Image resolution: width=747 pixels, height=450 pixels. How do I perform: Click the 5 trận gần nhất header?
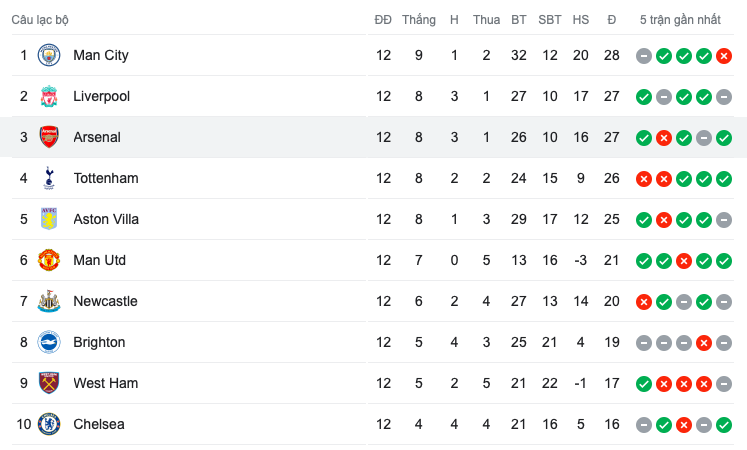pyautogui.click(x=680, y=20)
